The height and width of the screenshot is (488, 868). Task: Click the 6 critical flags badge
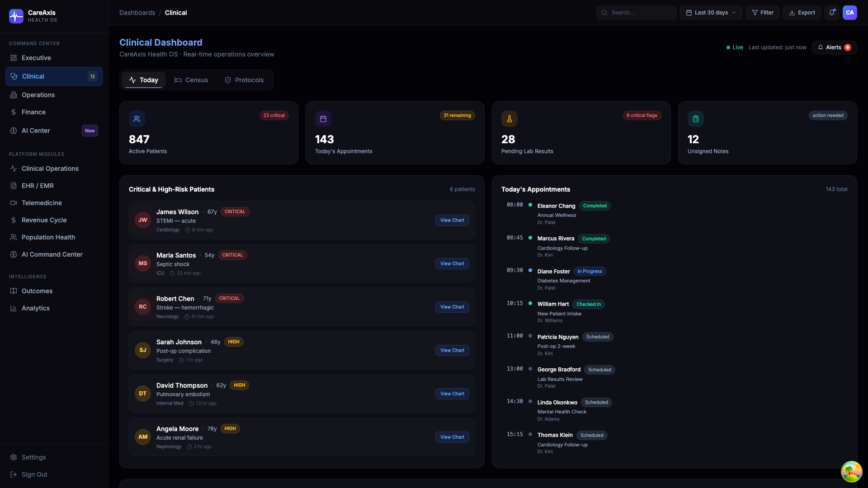pyautogui.click(x=642, y=115)
